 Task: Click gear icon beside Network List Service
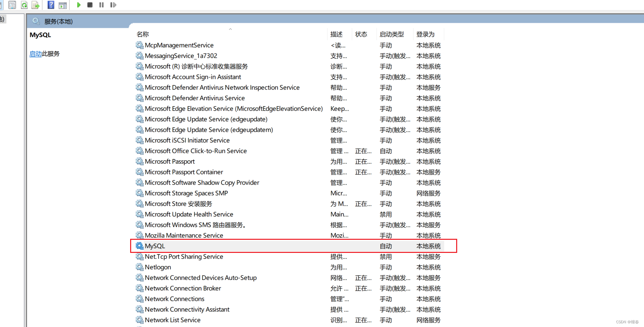(x=140, y=320)
